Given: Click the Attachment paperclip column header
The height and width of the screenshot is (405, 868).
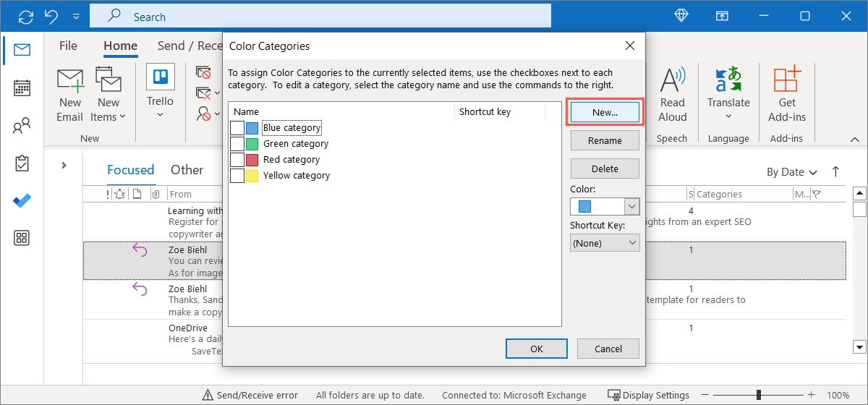Looking at the screenshot, I should point(155,194).
